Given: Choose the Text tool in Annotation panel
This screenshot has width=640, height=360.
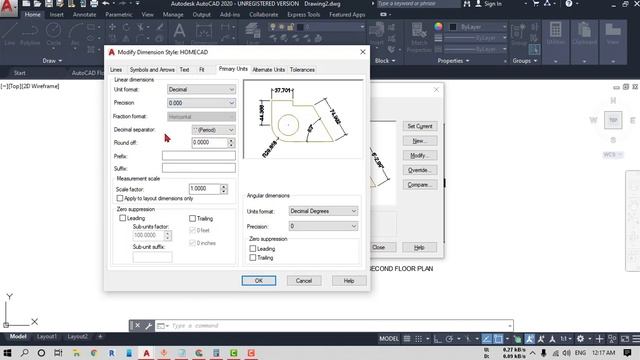Looking at the screenshot, I should click(x=179, y=32).
